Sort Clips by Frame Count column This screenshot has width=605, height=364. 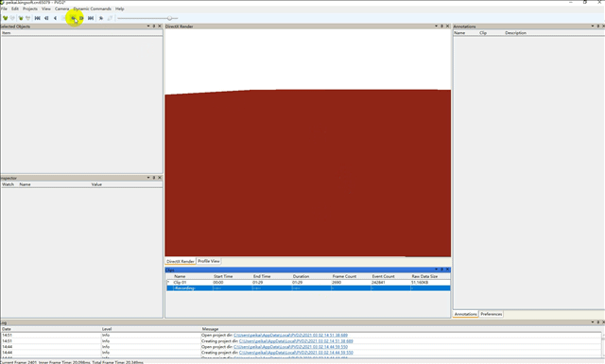pyautogui.click(x=344, y=276)
